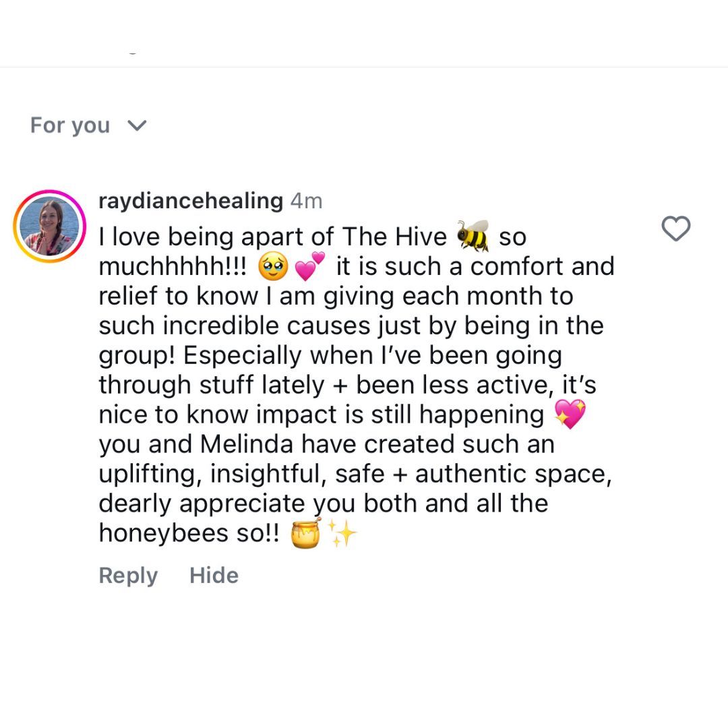Click the word muchhhhh!!! in the comment
728x728 pixels.
coord(173,267)
